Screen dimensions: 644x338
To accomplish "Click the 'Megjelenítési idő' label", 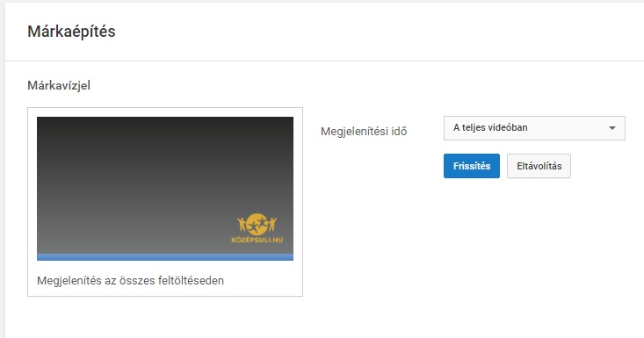I will 364,132.
